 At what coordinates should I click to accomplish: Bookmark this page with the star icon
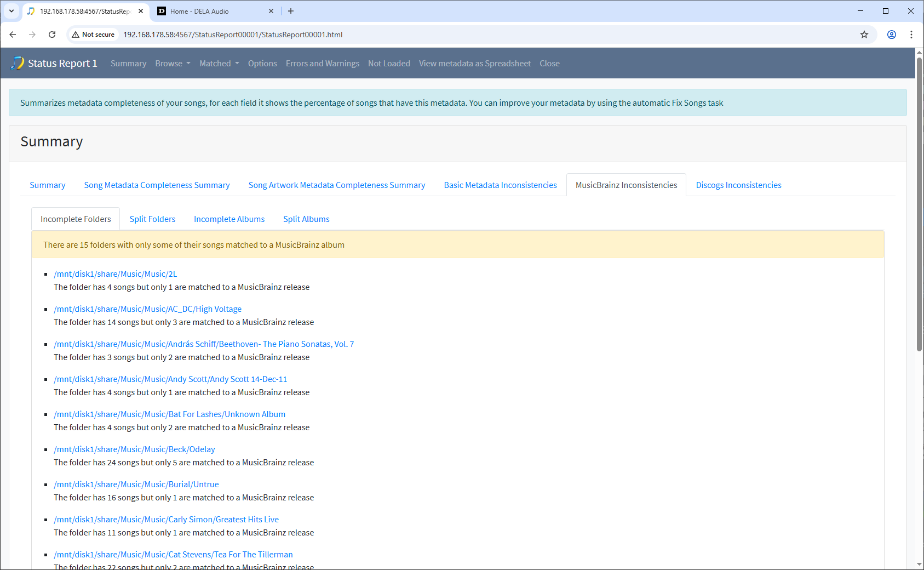[864, 35]
